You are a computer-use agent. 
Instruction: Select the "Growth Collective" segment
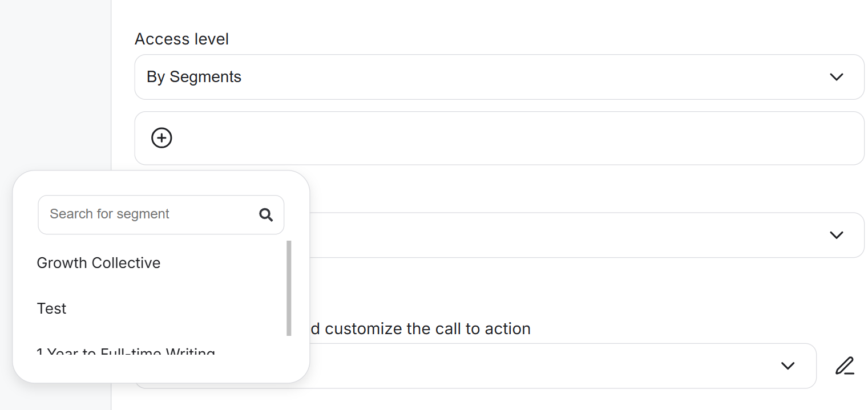click(x=99, y=263)
